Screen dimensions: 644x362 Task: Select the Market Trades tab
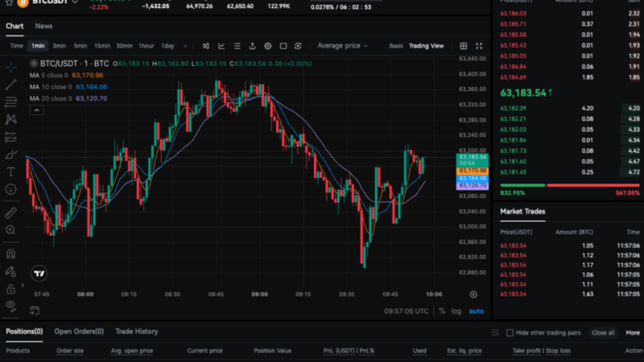coord(522,212)
